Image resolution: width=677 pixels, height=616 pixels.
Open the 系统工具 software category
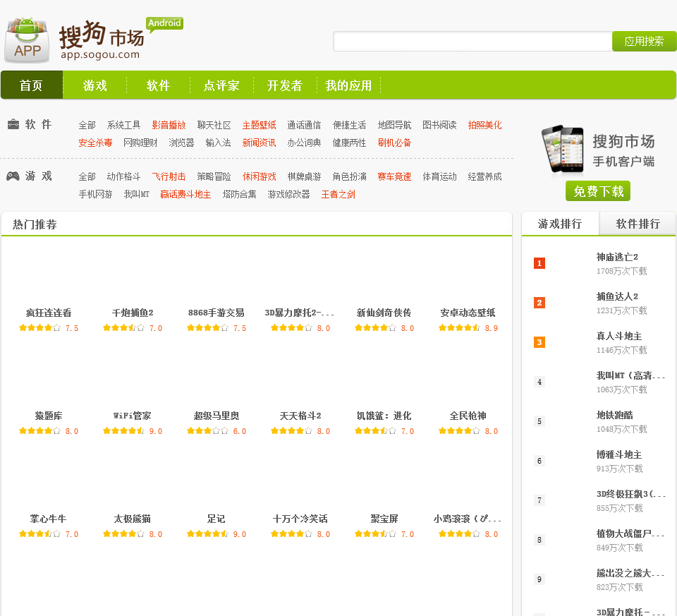[124, 126]
